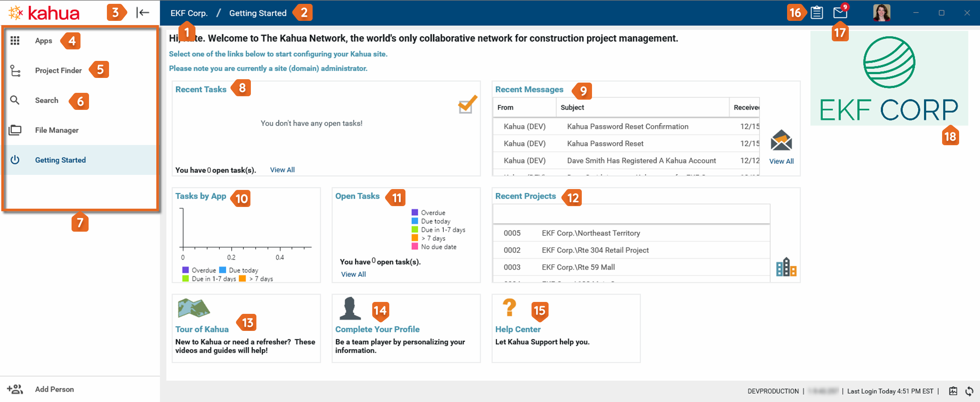980x402 pixels.
Task: Click the Apps grid icon
Action: pyautogui.click(x=15, y=41)
